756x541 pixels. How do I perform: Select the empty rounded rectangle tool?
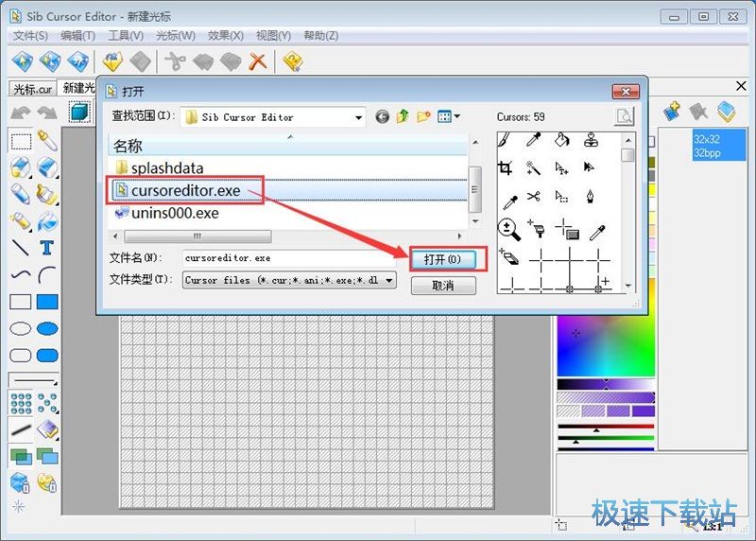click(x=21, y=356)
